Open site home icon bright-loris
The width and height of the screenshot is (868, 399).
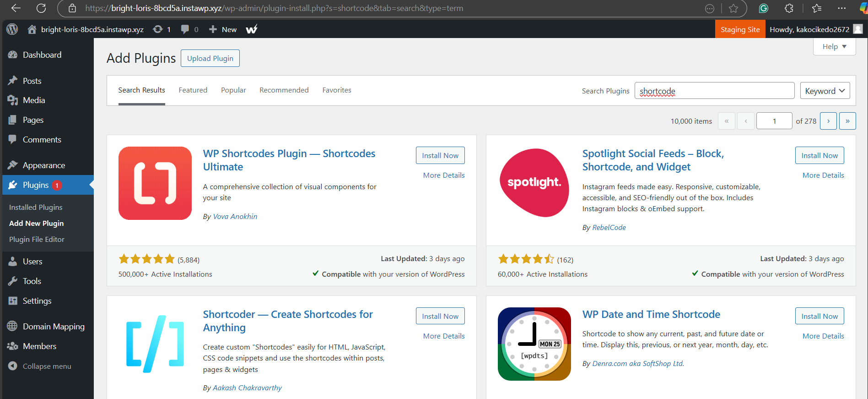(32, 29)
